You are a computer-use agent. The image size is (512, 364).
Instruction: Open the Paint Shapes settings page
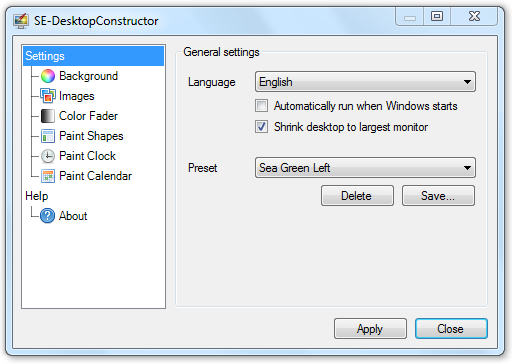click(91, 136)
